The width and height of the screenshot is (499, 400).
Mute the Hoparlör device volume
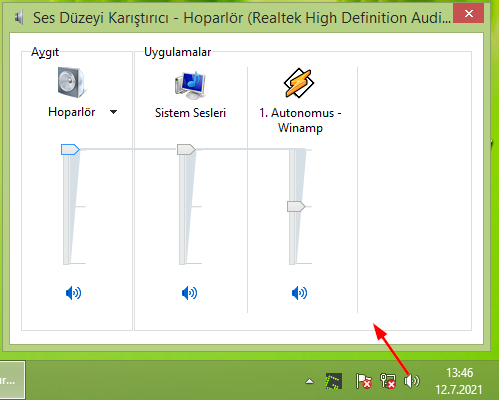[73, 293]
